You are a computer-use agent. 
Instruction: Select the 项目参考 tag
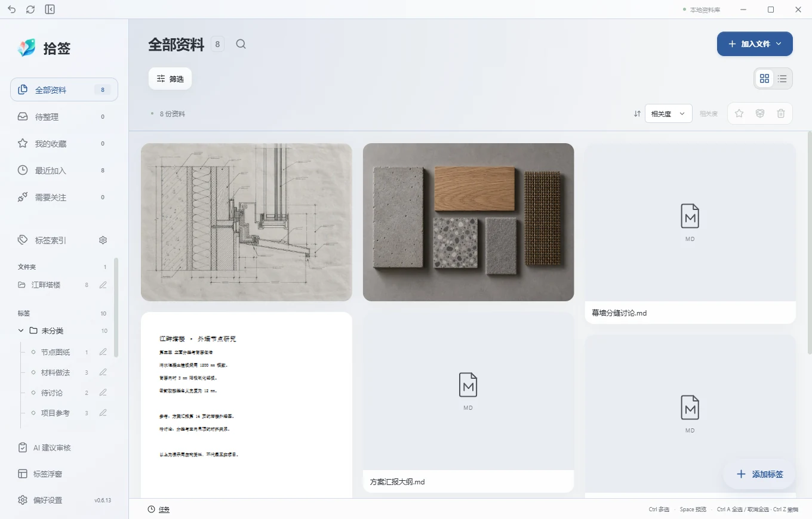pos(56,413)
